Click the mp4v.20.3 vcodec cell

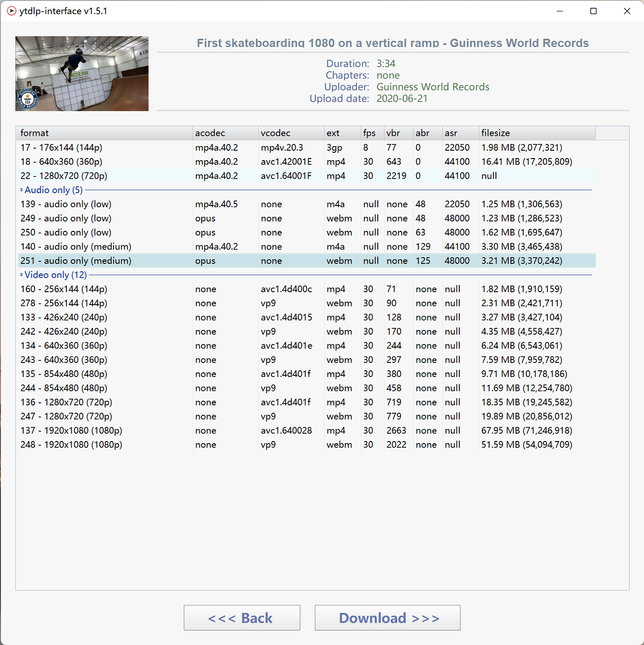tap(282, 148)
